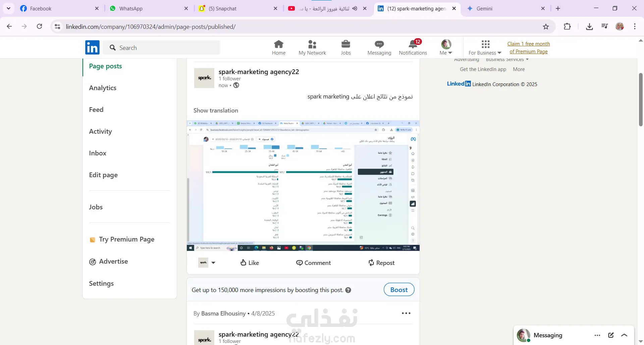
Task: Open the Extensions puzzle icon
Action: (567, 26)
